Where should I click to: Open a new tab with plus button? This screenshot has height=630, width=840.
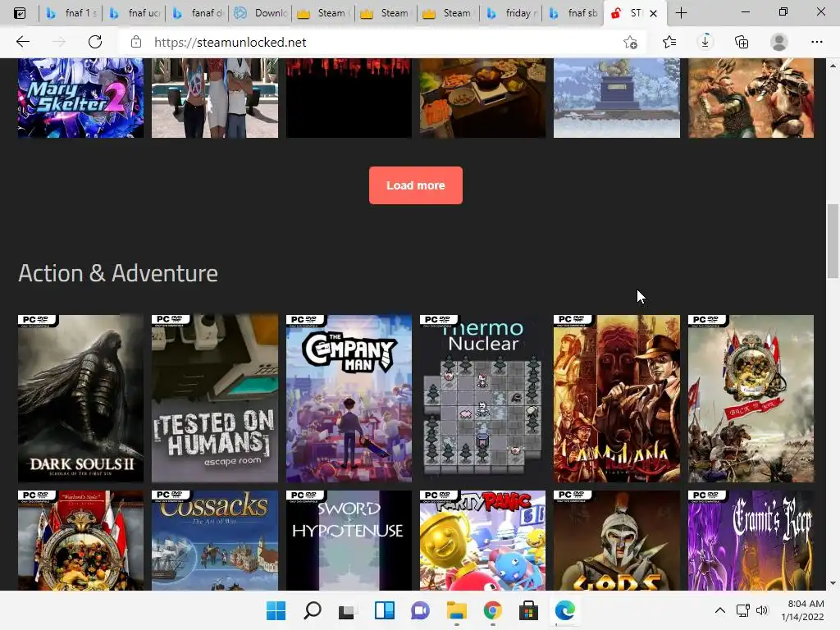tap(681, 13)
